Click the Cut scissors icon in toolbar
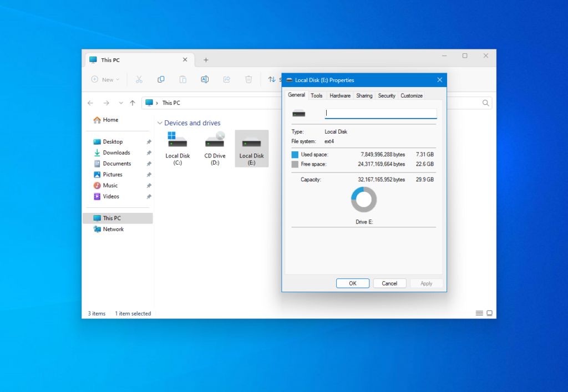 tap(139, 79)
